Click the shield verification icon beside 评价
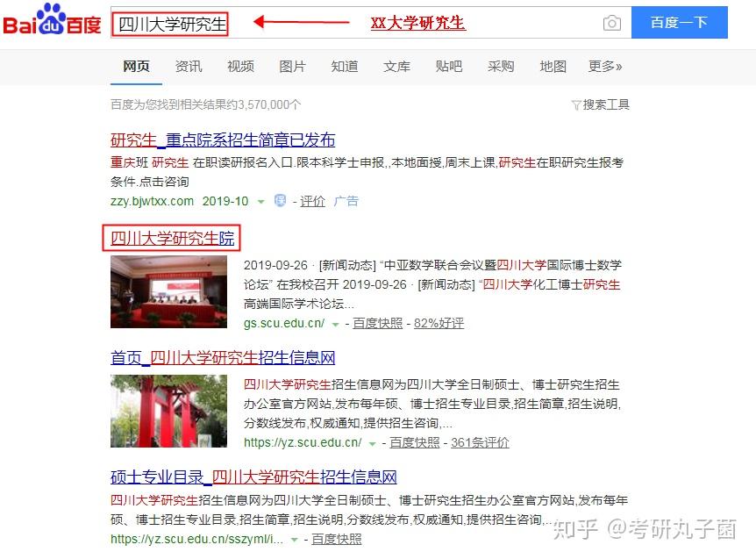Image resolution: width=756 pixels, height=559 pixels. [280, 201]
